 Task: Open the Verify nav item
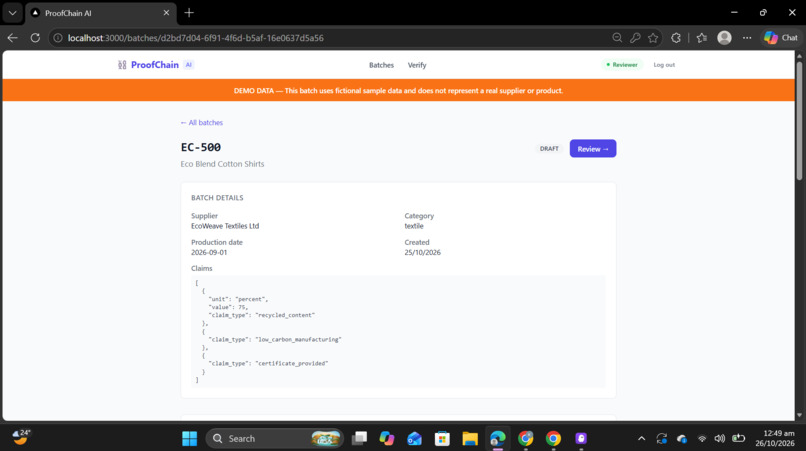point(417,65)
